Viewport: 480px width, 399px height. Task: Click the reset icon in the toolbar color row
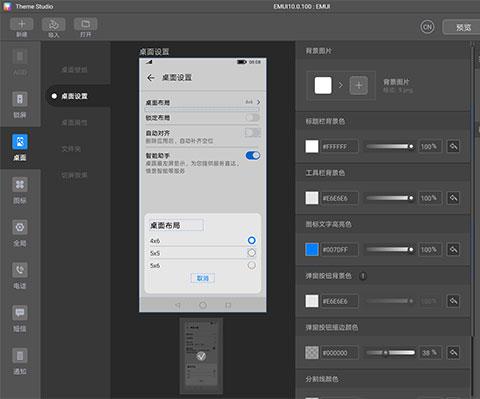point(453,198)
